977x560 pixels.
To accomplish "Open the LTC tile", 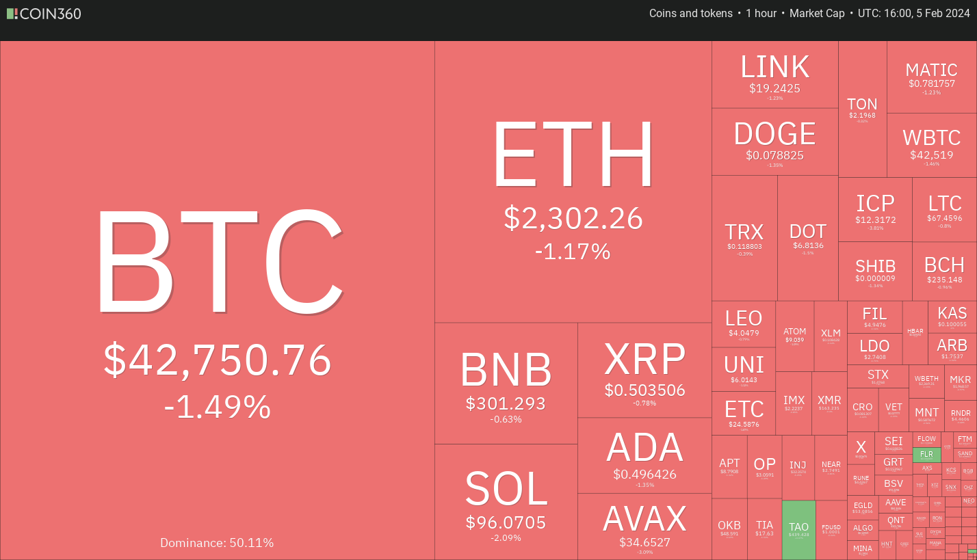I will (945, 210).
